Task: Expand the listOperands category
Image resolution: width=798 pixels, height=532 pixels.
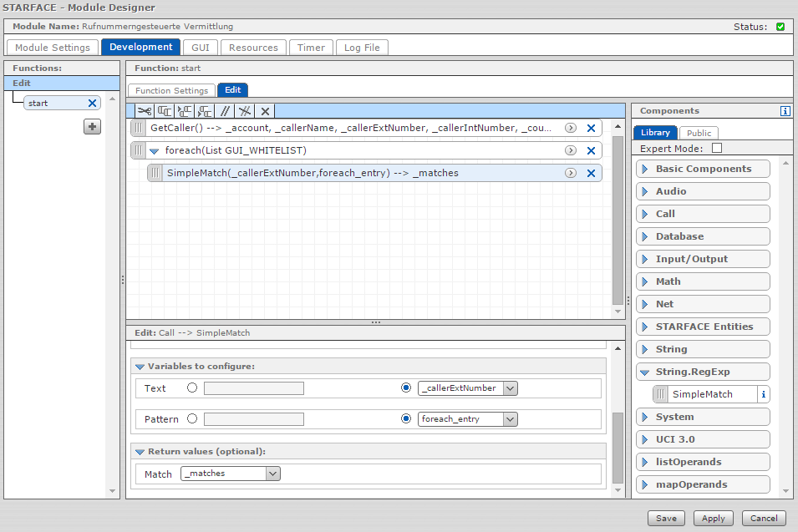Action: tap(703, 462)
